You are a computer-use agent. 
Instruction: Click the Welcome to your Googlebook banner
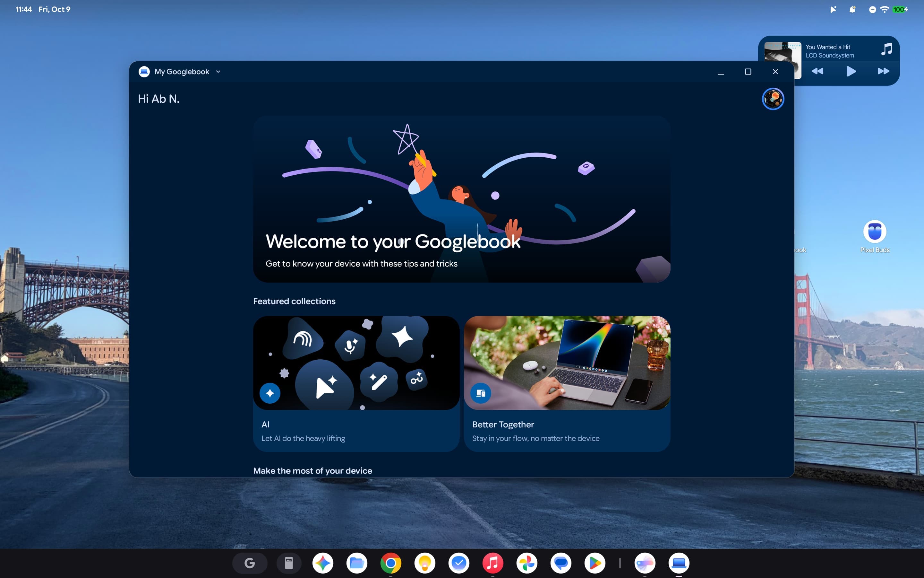point(462,199)
